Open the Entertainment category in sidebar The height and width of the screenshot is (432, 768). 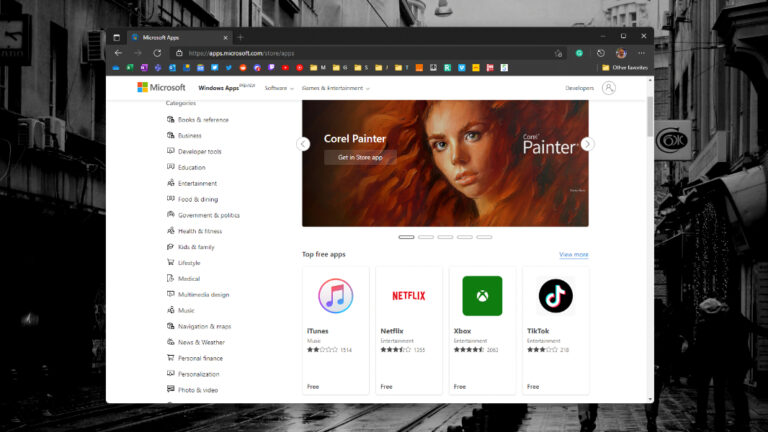coord(192,183)
